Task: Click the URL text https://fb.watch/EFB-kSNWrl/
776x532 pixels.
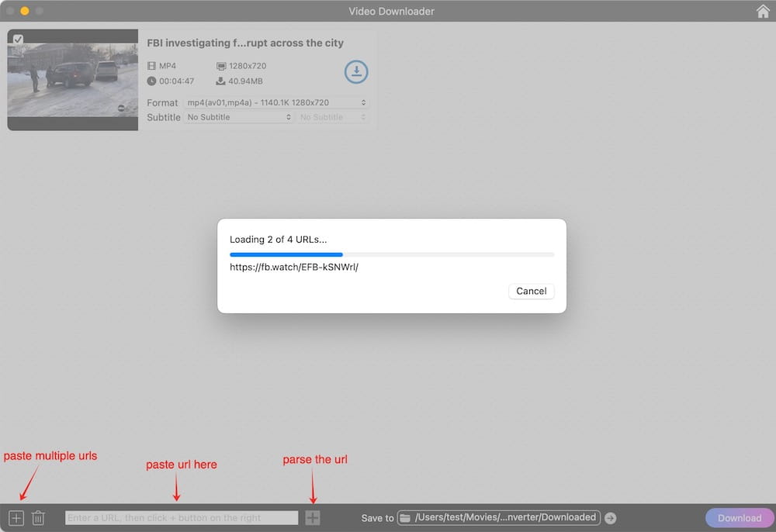Action: [x=294, y=267]
